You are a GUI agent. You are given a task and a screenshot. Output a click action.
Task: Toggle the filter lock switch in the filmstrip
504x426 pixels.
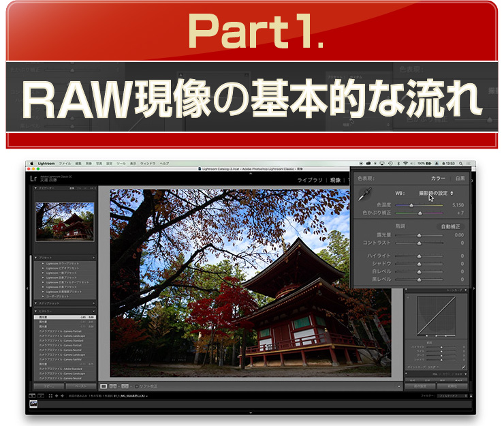point(471,396)
